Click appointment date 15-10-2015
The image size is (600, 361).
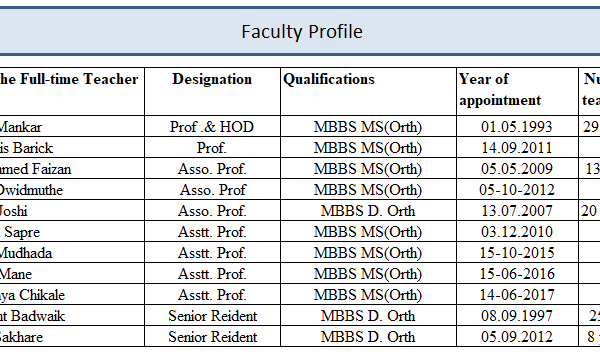coord(517,253)
